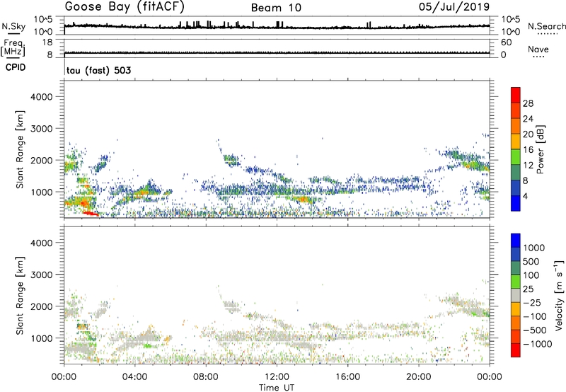This screenshot has height=392, width=566.
Task: Click the bright blue bottom segment of Power colorbar
Action: [516, 203]
